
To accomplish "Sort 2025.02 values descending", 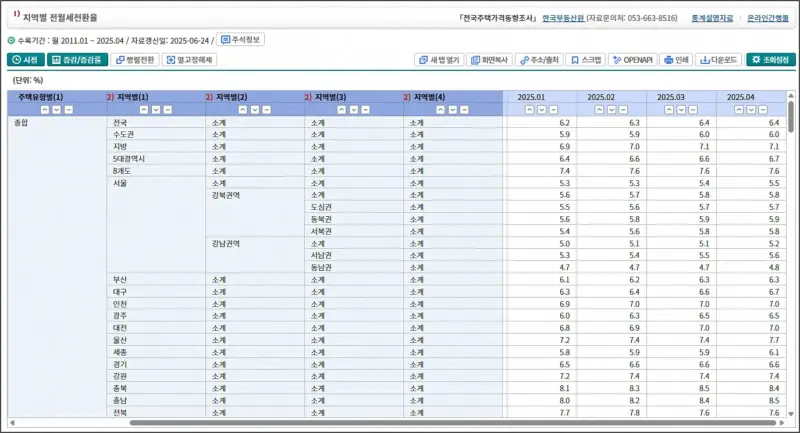I will pos(611,110).
